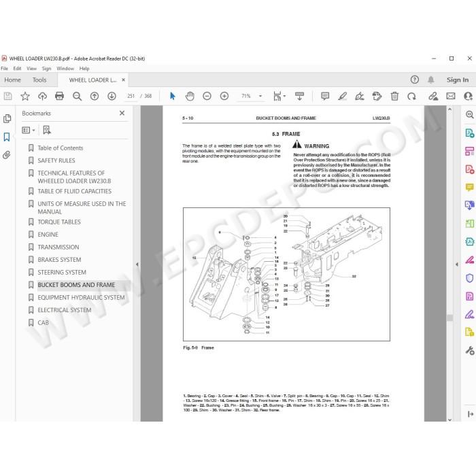This screenshot has width=476, height=476.
Task: Collapse the right tools pane arrow
Action: pyautogui.click(x=457, y=265)
